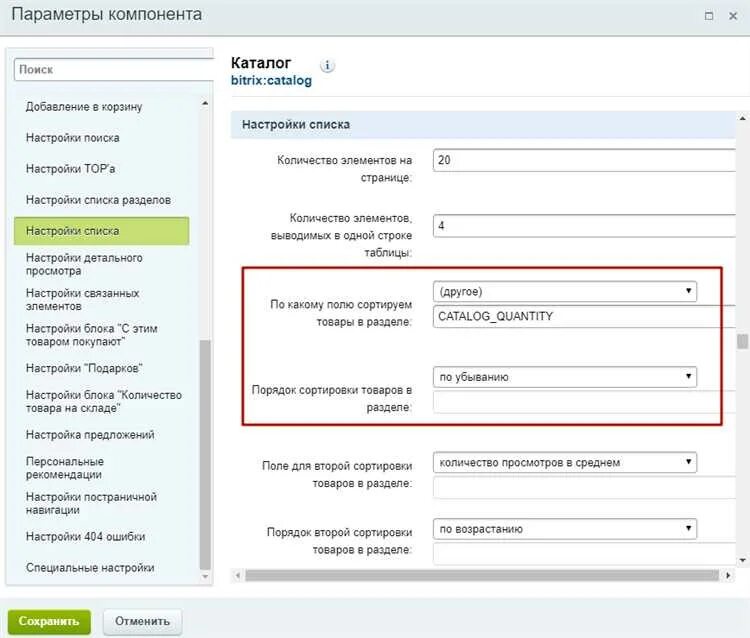
Task: Click the settings pane scroll up arrow
Action: point(742,118)
